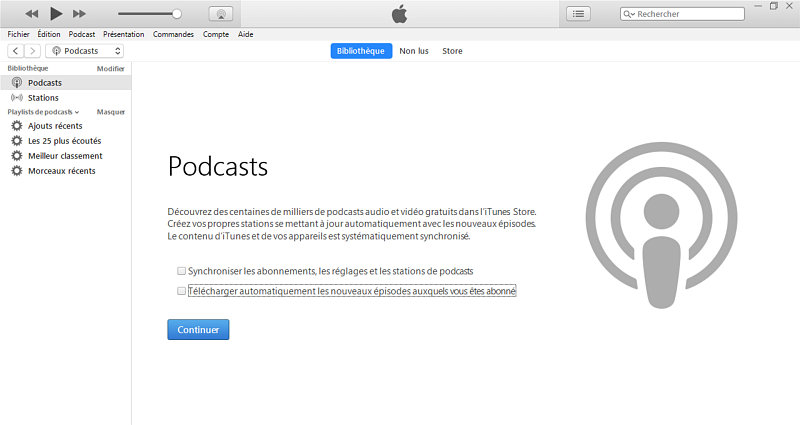The width and height of the screenshot is (800, 425).
Task: Click the rewind previous track button
Action: coord(32,14)
